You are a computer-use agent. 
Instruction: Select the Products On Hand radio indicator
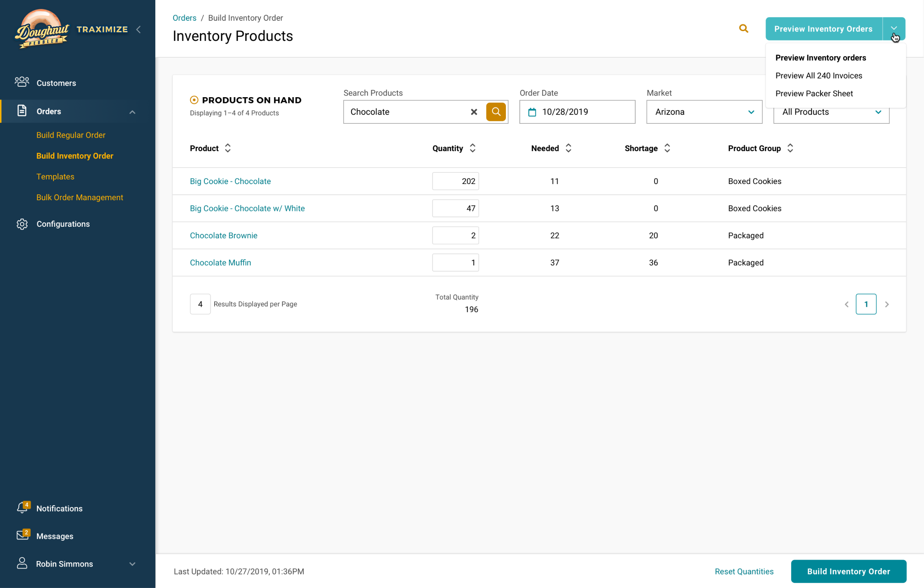194,100
